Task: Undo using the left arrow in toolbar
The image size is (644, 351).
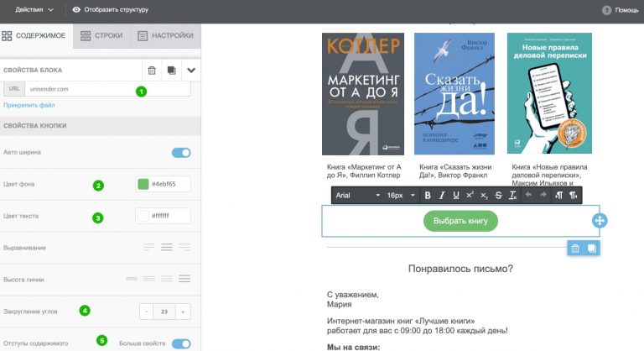Action: coord(528,195)
